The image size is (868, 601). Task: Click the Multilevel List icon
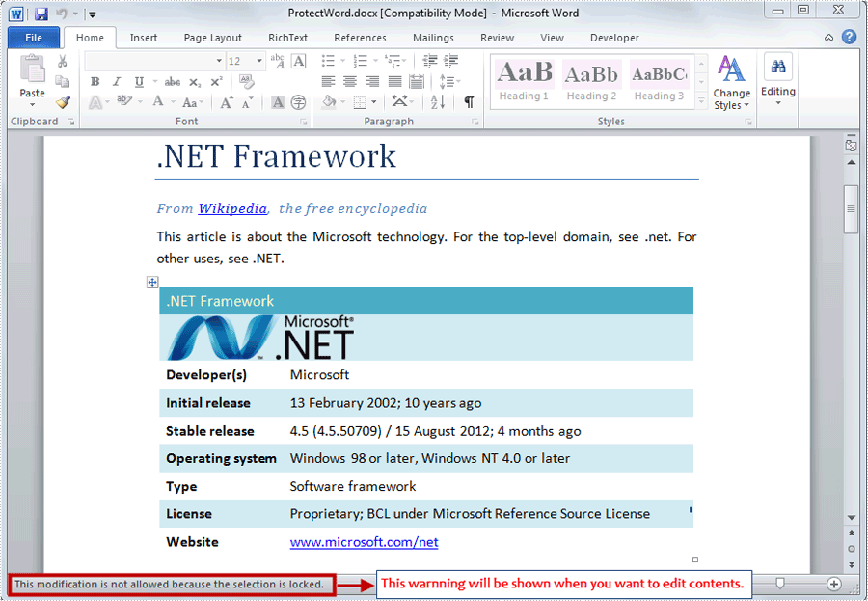pyautogui.click(x=393, y=61)
